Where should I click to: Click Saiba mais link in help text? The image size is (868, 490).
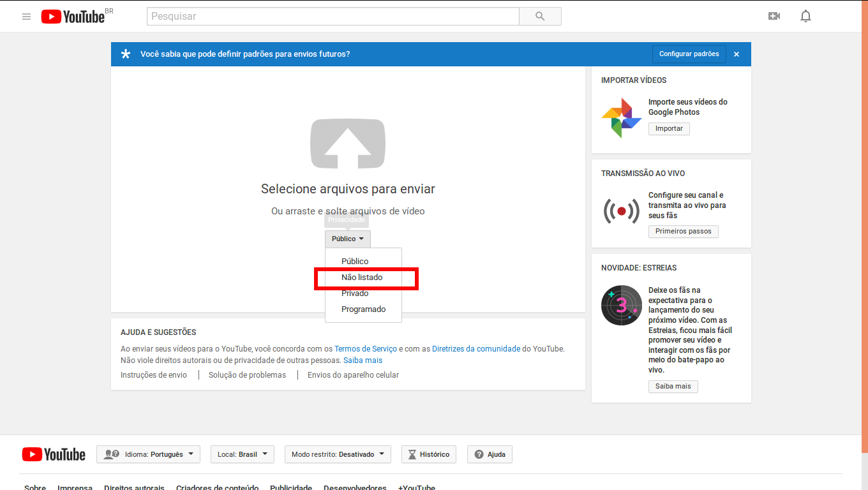click(x=363, y=360)
